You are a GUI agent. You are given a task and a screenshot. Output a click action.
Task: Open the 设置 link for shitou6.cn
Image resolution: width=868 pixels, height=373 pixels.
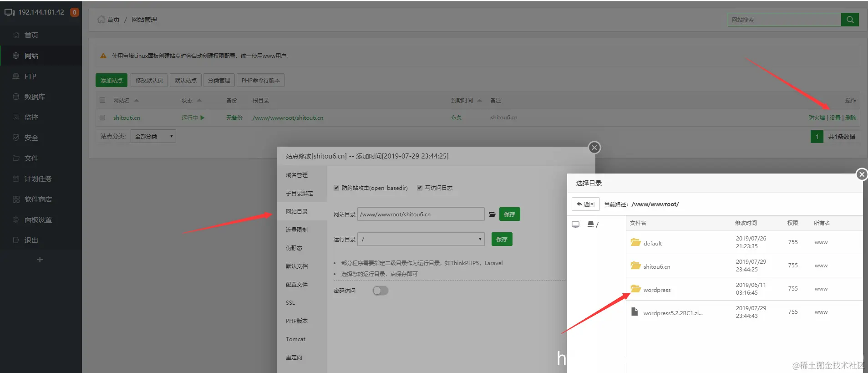click(835, 118)
